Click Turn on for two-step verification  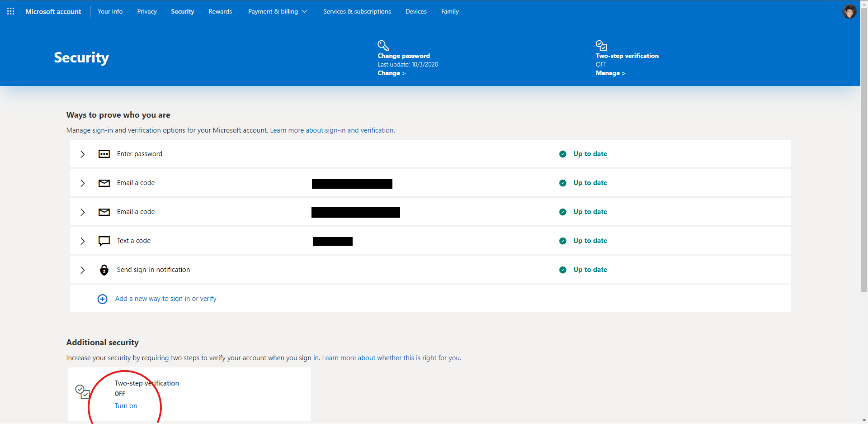(x=126, y=406)
